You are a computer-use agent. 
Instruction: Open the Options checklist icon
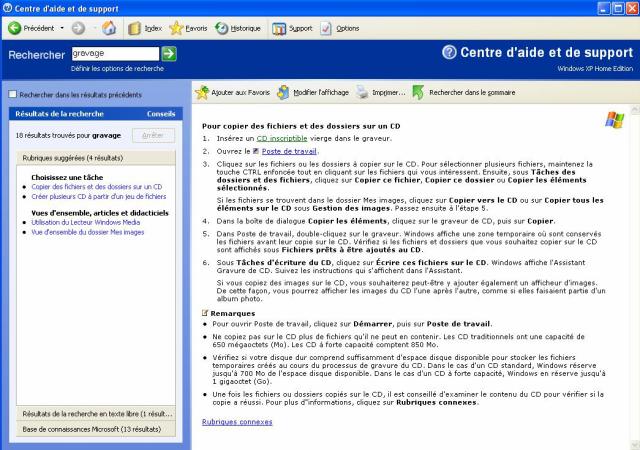[326, 29]
